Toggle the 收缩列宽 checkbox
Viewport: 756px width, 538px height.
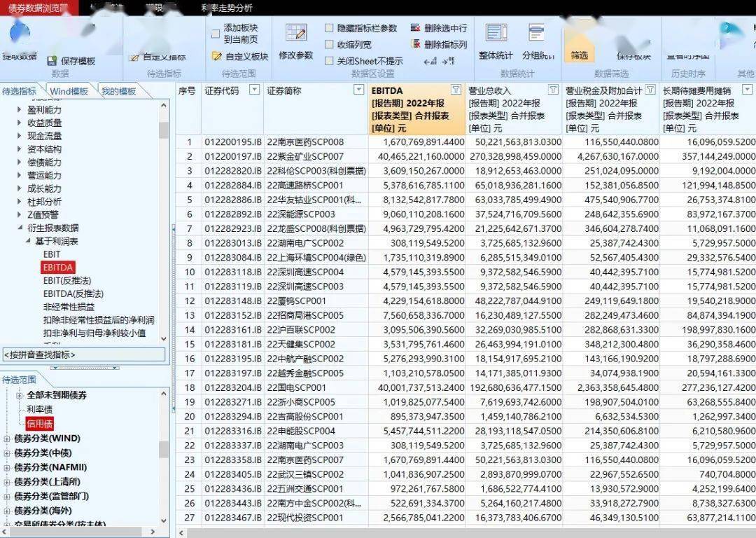click(328, 43)
